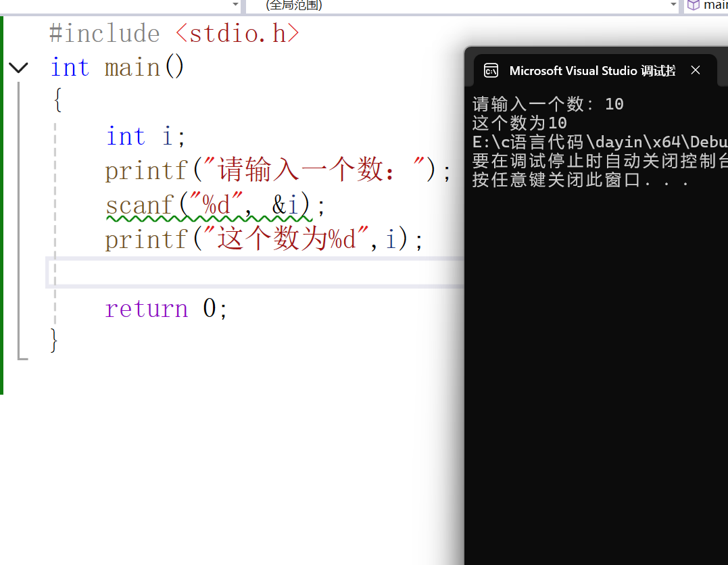Close the debug console tab
Image resolution: width=728 pixels, height=565 pixels.
click(695, 70)
